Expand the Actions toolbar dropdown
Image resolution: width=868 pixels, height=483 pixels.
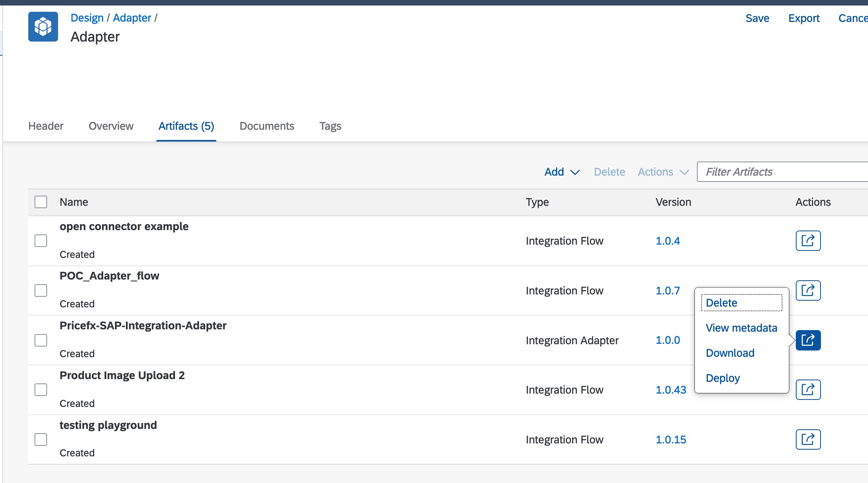(x=663, y=172)
